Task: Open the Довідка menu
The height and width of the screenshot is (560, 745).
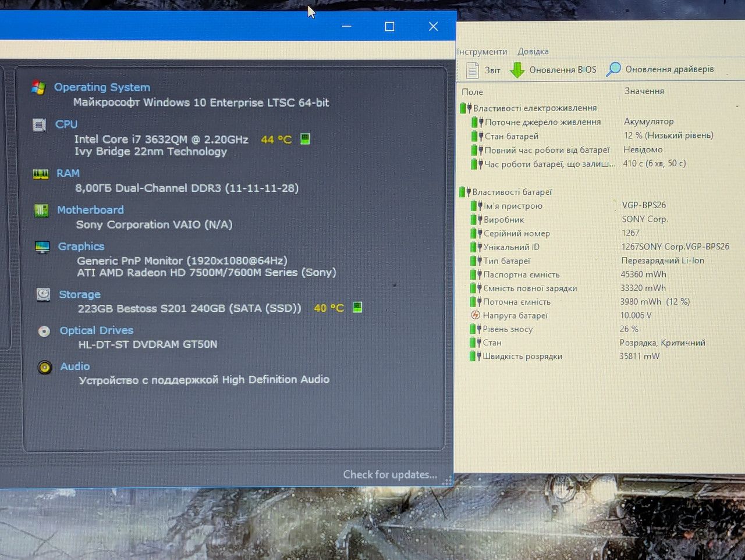Action: point(533,51)
